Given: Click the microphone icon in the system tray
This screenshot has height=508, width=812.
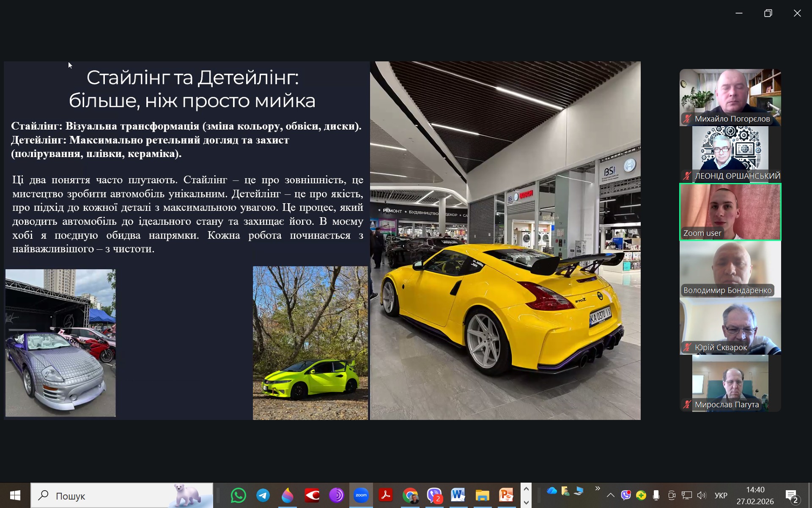Looking at the screenshot, I should point(656,495).
